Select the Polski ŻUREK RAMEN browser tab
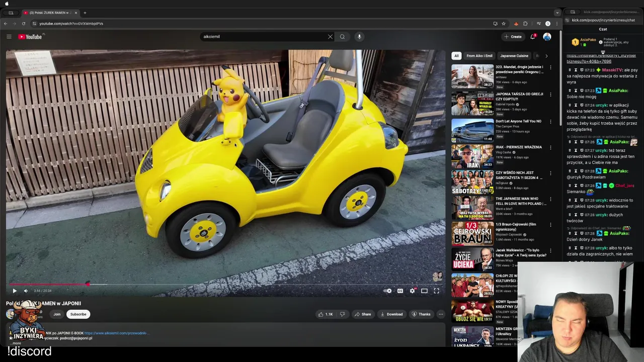The height and width of the screenshot is (362, 644). click(49, 13)
